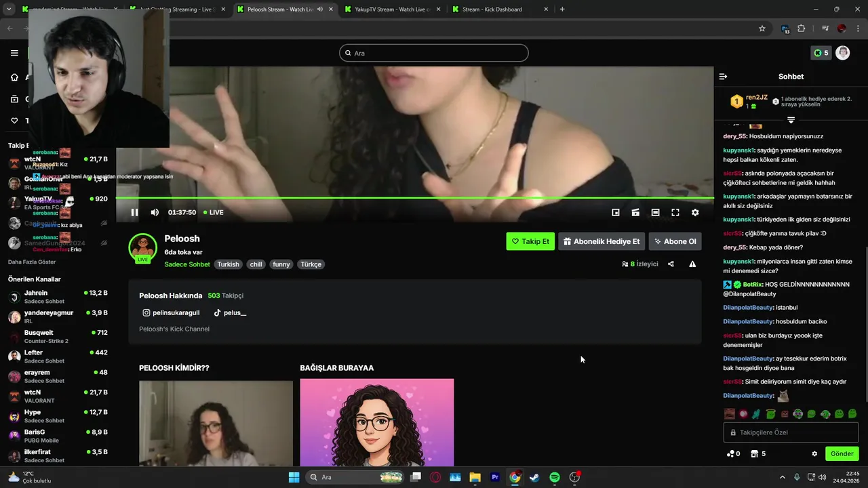Report channel via warning triangle icon
The image size is (868, 488).
692,264
